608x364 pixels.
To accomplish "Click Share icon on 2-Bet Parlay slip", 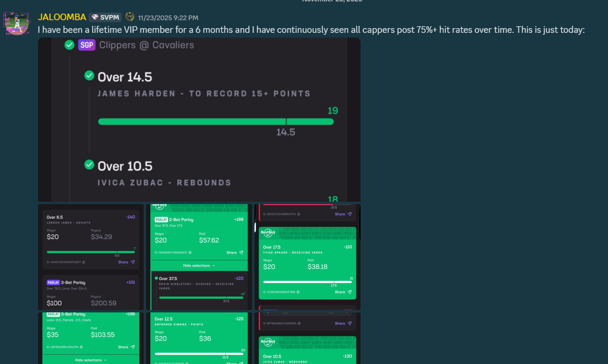I will 241,252.
